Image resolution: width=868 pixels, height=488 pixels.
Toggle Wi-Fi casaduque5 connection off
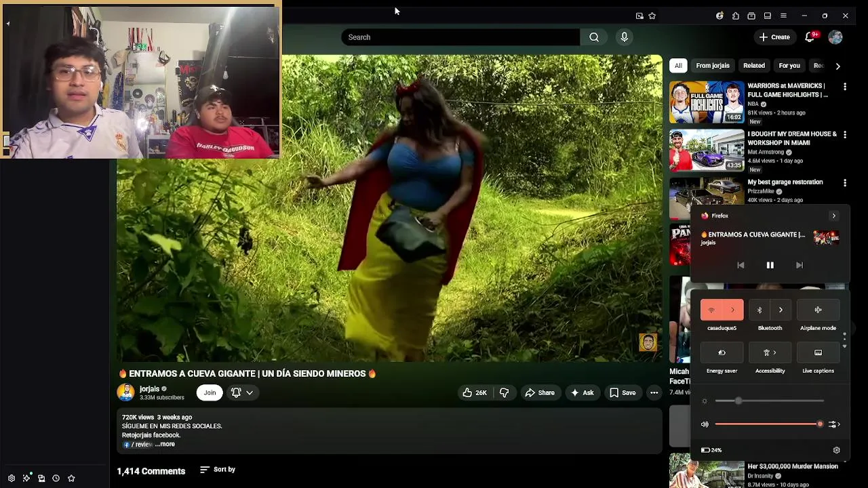point(711,310)
